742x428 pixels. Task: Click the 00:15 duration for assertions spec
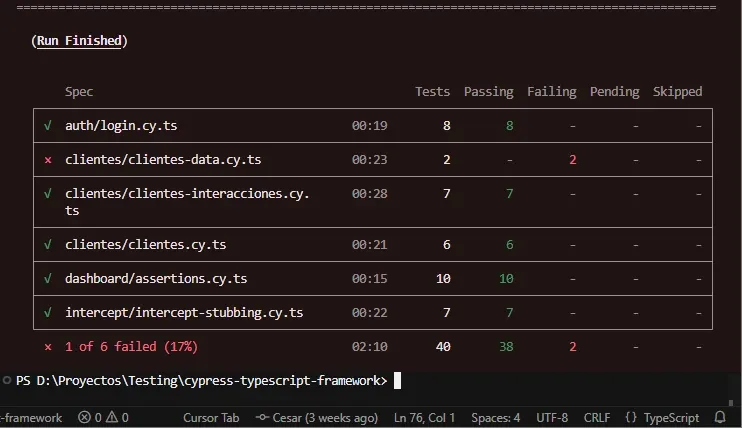click(370, 278)
